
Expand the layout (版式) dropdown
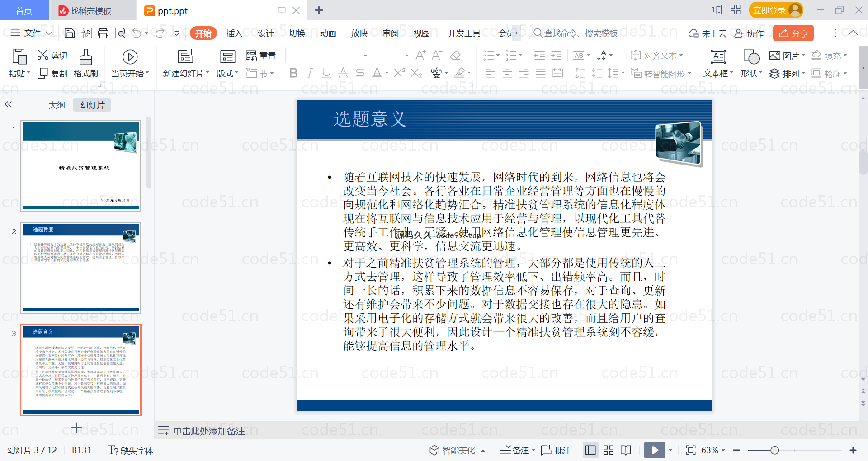227,73
